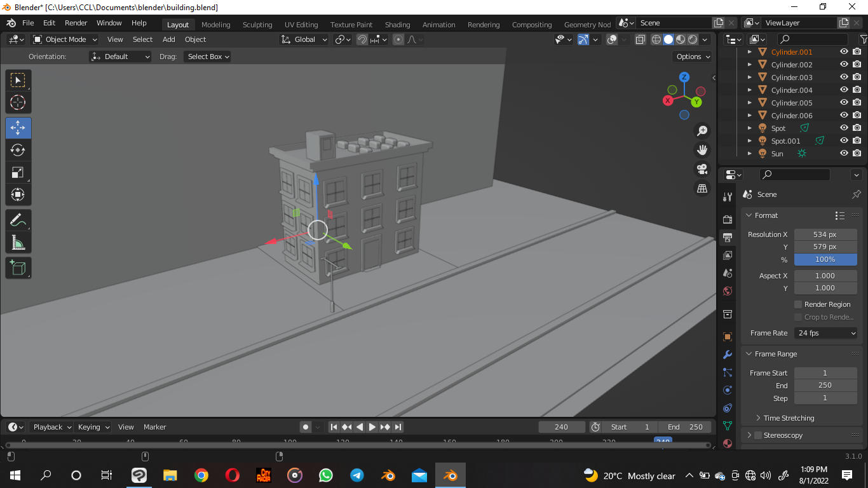Click the resolution percentage 100% slider
Image resolution: width=868 pixels, height=488 pixels.
(x=825, y=259)
